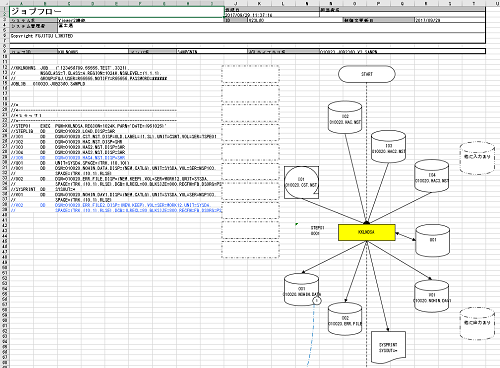The height and width of the screenshot is (368, 500).
Task: Click the '作成日' header cell
Action: click(x=272, y=10)
